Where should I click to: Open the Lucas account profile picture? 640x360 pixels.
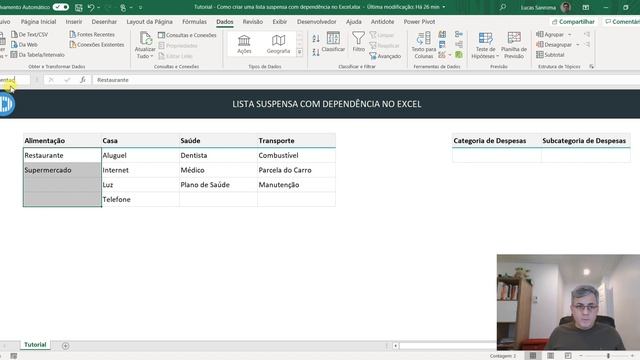pyautogui.click(x=566, y=7)
